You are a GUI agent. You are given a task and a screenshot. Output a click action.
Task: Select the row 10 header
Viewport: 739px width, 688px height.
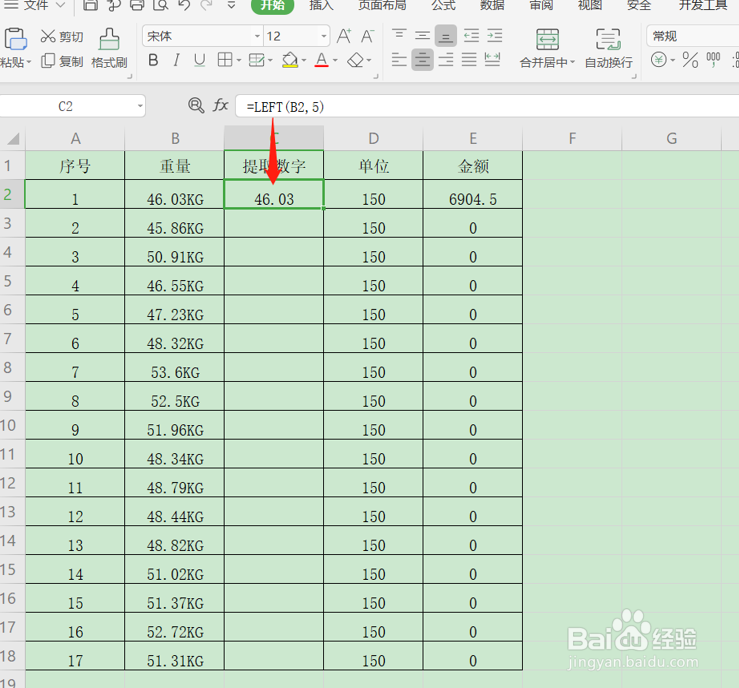coord(12,426)
